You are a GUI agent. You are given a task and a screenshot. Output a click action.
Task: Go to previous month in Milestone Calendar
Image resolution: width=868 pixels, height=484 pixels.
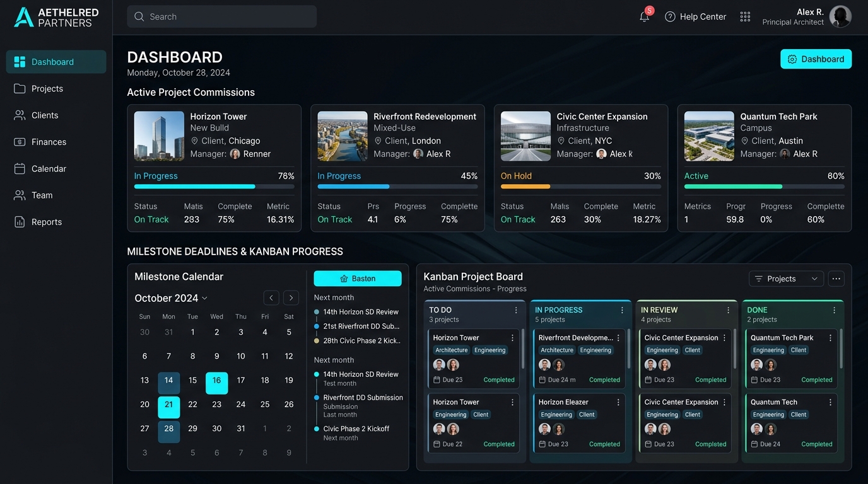pyautogui.click(x=271, y=298)
